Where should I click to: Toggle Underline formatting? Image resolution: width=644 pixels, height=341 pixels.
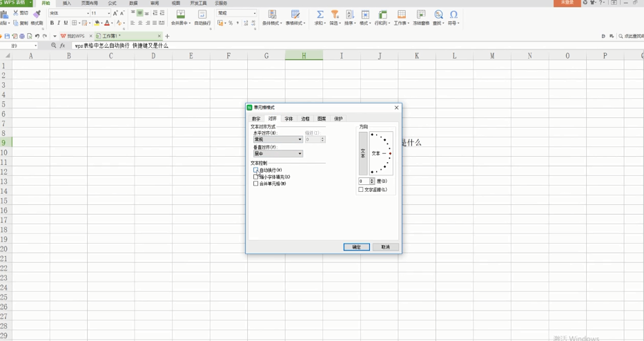(x=66, y=23)
